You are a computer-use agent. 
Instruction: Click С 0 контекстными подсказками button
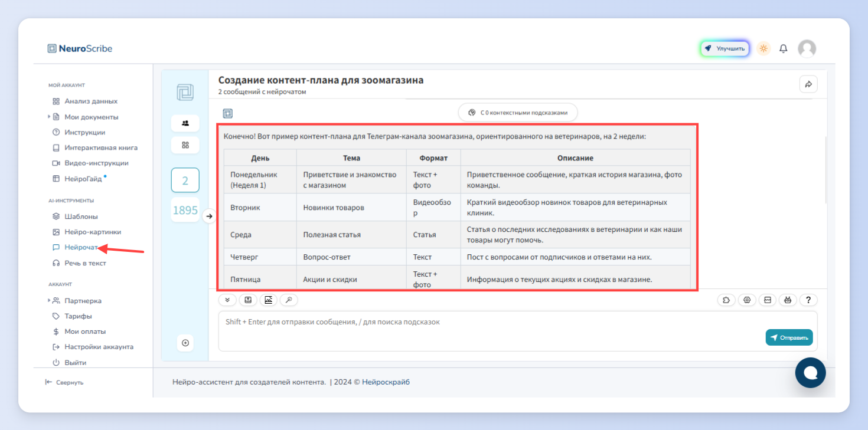point(518,112)
